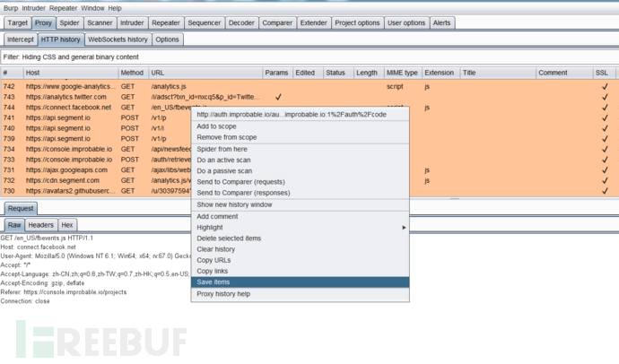Open Proxy history help

(x=300, y=294)
